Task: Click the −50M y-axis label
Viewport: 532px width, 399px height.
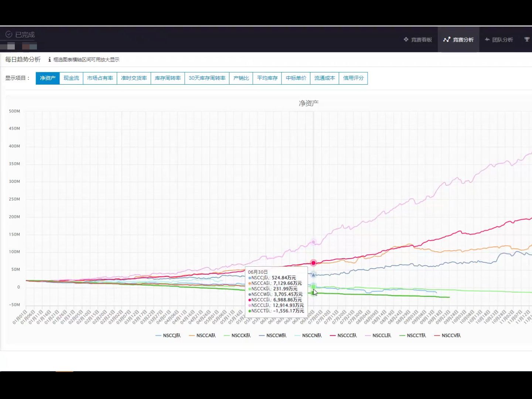Action: 14,305
